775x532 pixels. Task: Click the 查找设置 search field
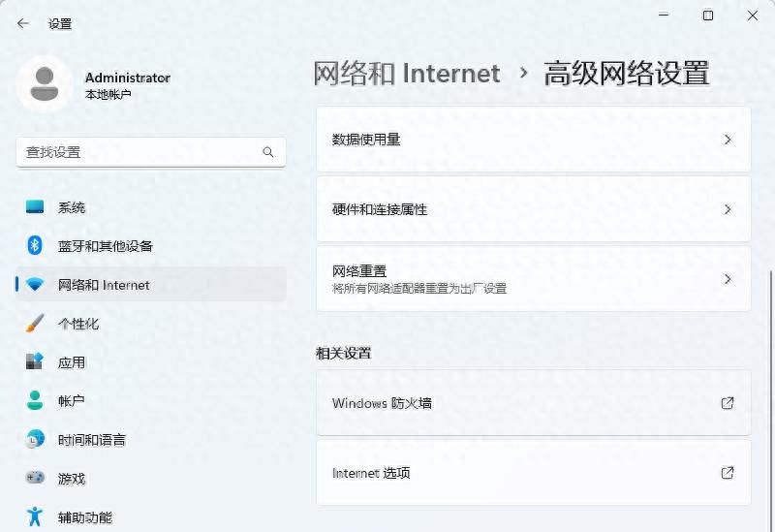coord(151,152)
